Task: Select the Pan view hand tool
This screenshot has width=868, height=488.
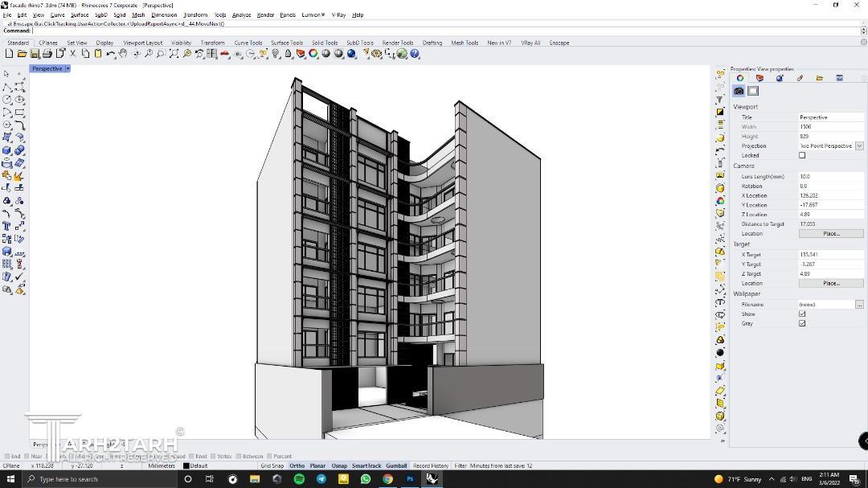Action: tap(123, 54)
